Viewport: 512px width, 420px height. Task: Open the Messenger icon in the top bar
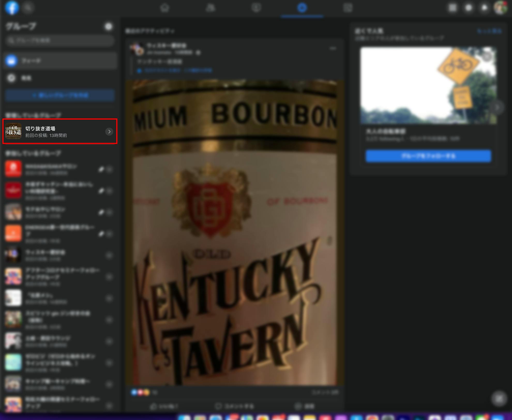tap(469, 8)
